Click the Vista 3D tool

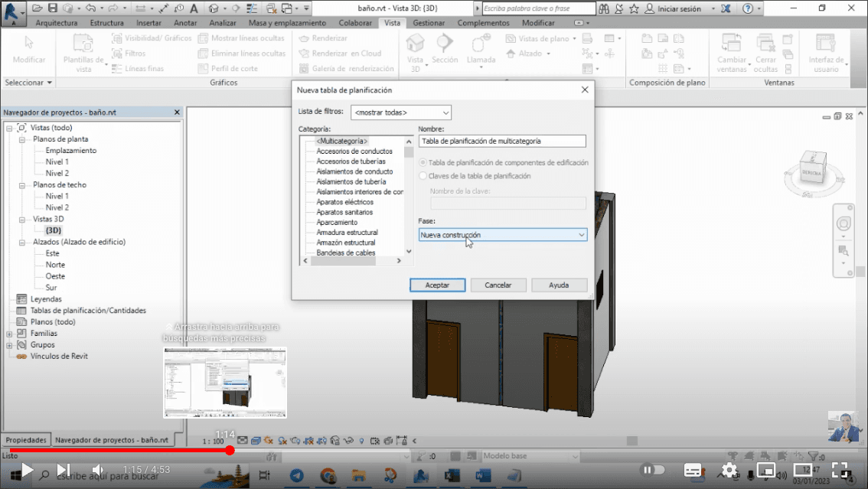click(x=415, y=53)
